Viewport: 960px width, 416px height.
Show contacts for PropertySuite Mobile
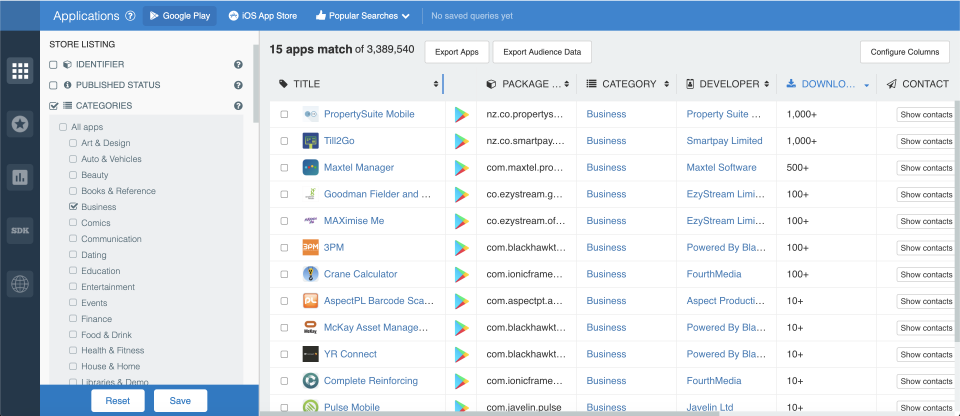[926, 115]
